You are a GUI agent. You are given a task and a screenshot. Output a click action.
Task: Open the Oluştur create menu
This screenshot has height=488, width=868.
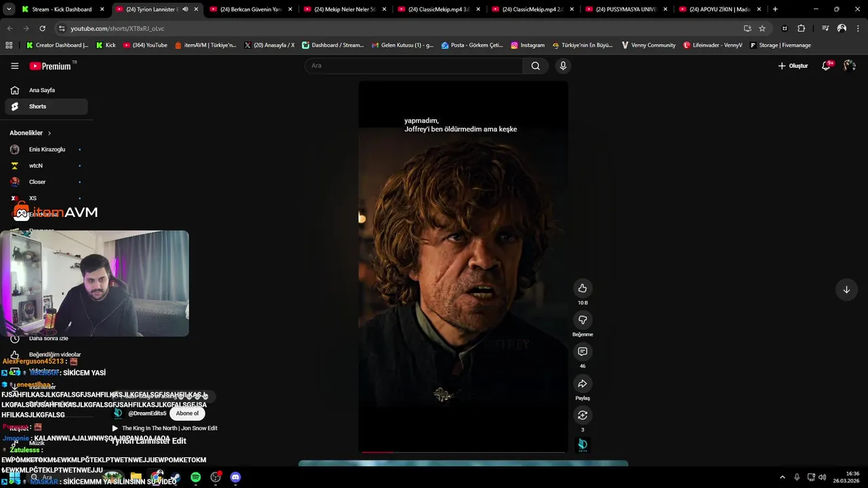point(793,66)
